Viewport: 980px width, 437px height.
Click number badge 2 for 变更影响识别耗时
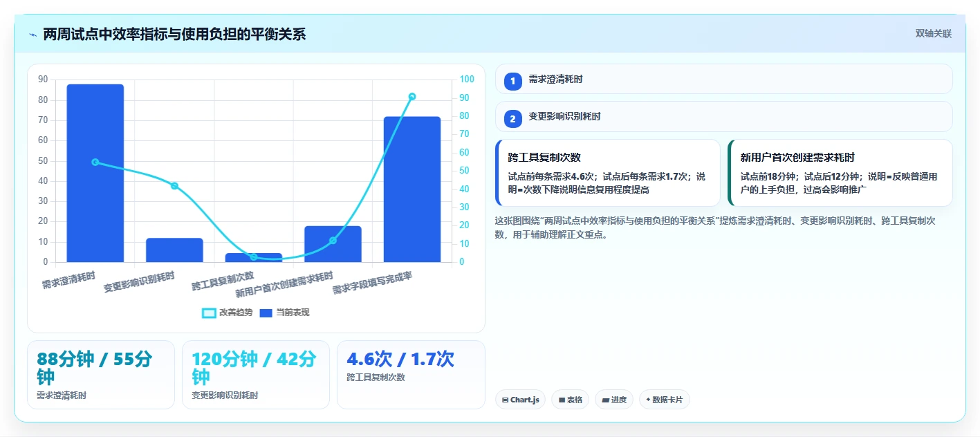[512, 119]
